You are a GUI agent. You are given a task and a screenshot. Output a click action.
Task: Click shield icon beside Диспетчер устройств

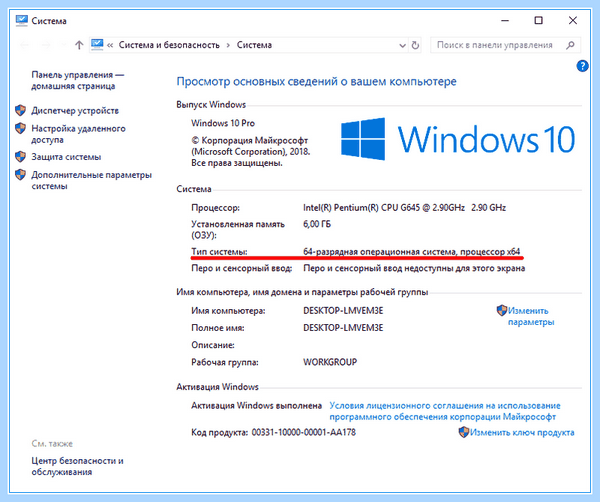point(21,110)
